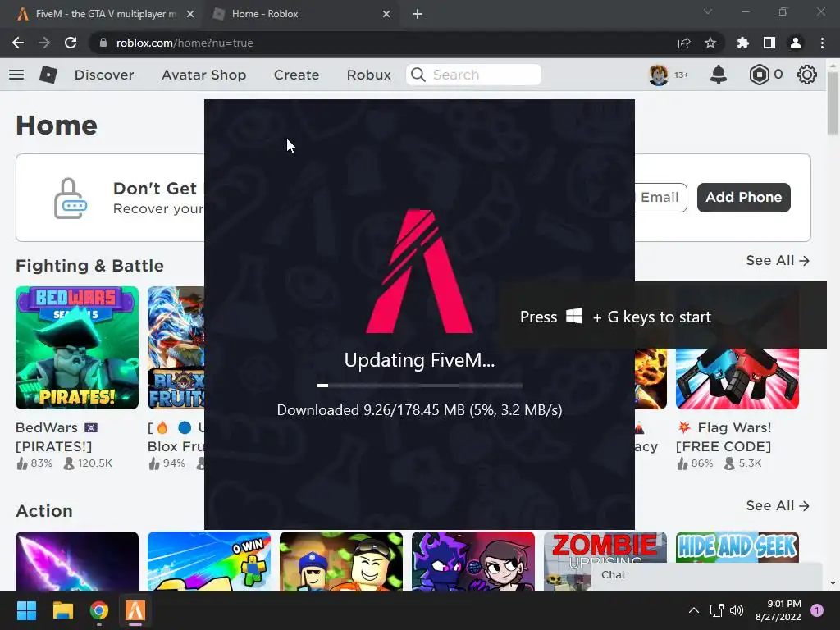Open the Roblox settings gear
840x630 pixels.
click(807, 75)
